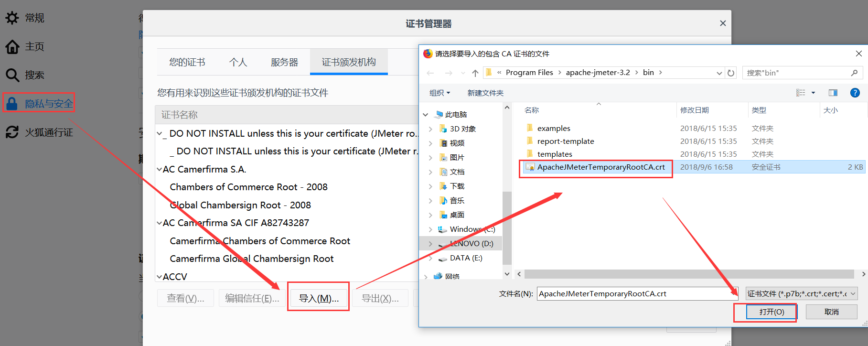Sort files by 名称 column header
Viewport: 868px width, 346px height.
click(x=532, y=110)
